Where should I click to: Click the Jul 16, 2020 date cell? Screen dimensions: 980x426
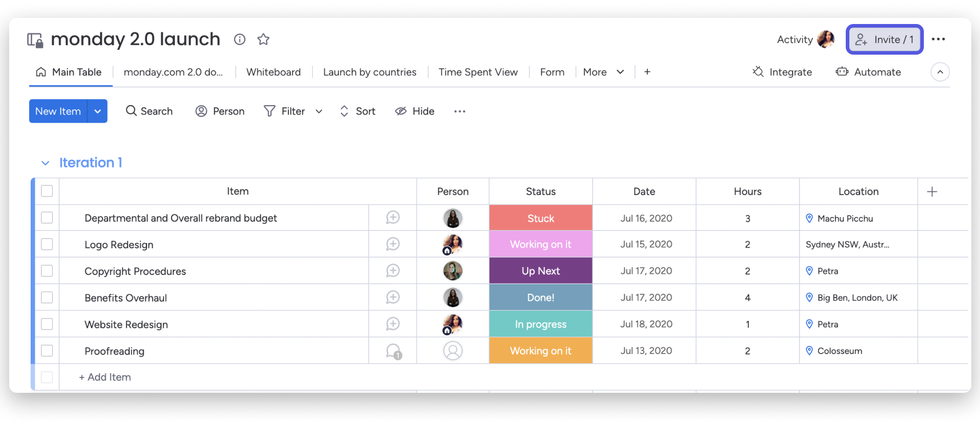click(644, 218)
